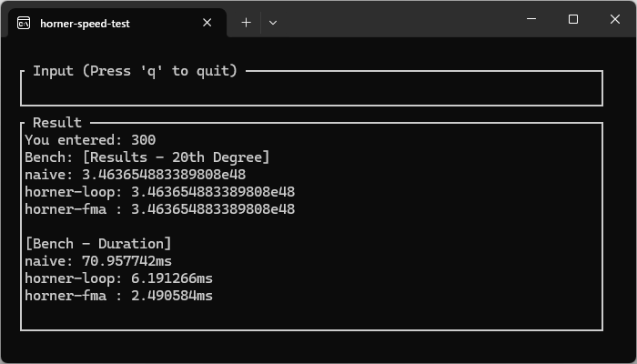Click the '[Bench - Duration]' heading
637x364 pixels.
pos(98,244)
